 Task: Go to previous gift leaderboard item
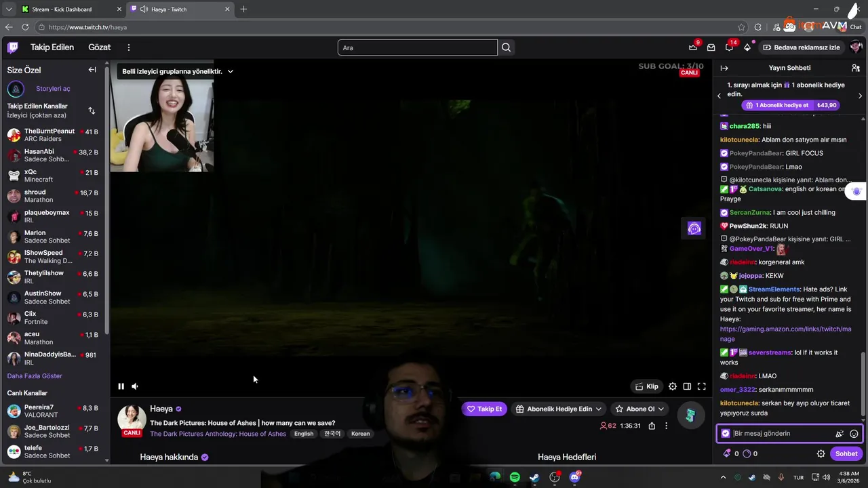point(719,96)
